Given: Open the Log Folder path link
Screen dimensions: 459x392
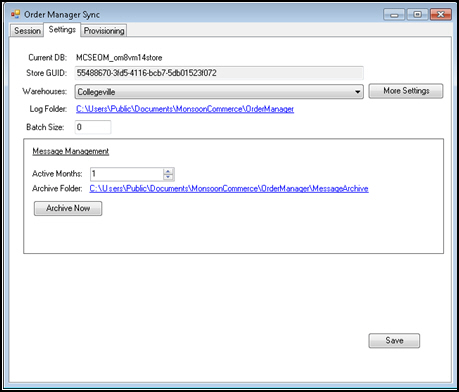Looking at the screenshot, I should (x=185, y=109).
